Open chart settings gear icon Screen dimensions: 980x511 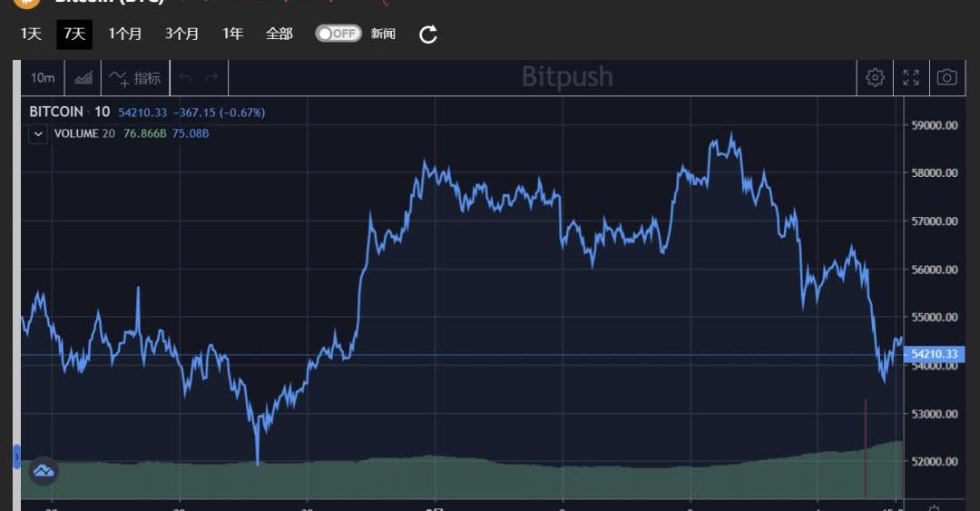point(875,78)
